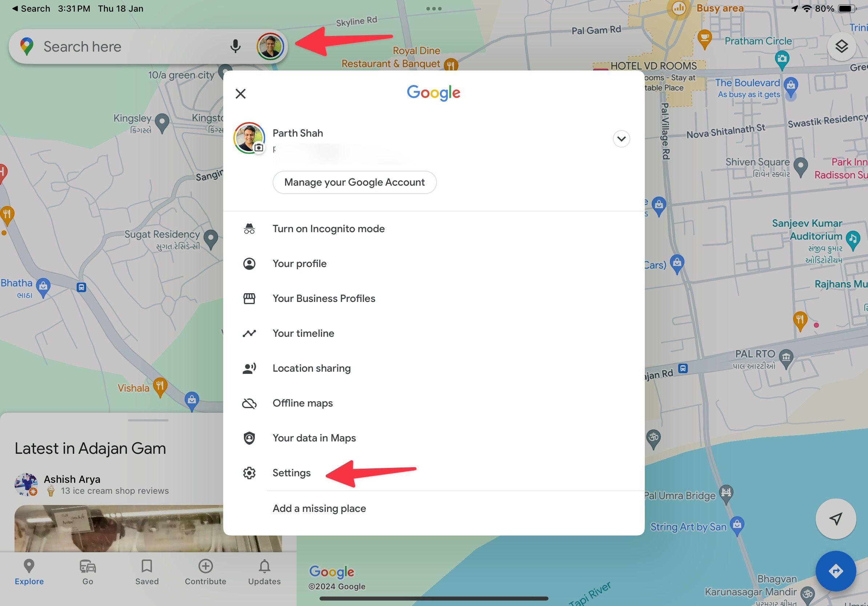
Task: Click Manage your Google Account button
Action: tap(354, 182)
